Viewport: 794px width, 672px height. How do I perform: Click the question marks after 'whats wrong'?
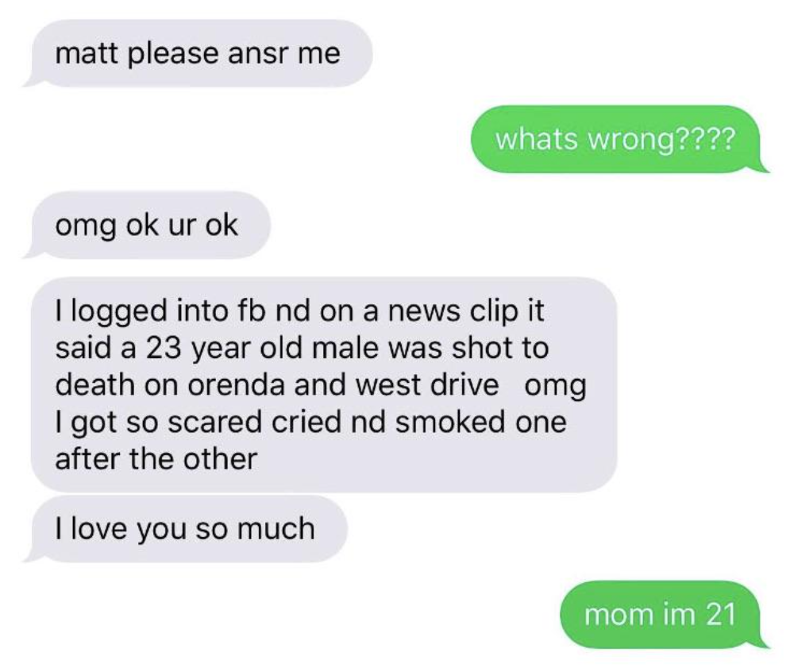703,139
